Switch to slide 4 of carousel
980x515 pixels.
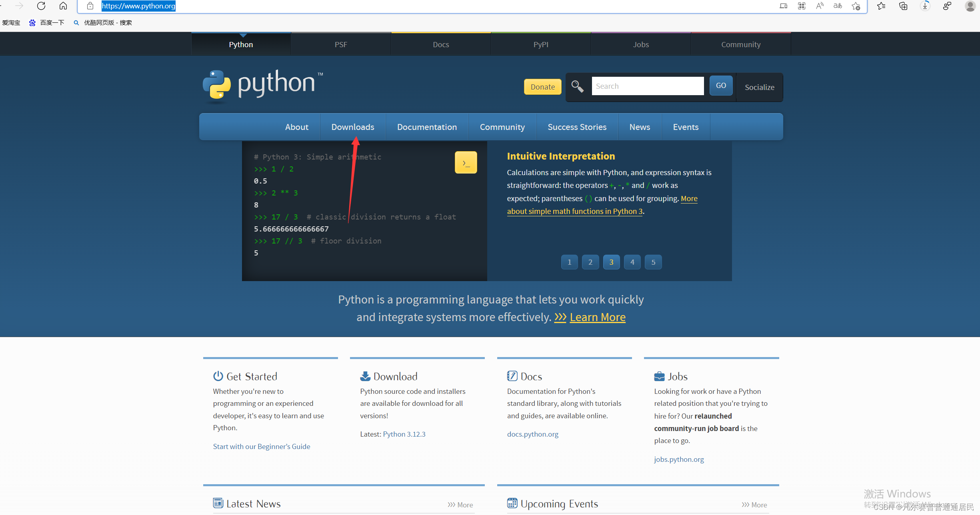point(632,262)
